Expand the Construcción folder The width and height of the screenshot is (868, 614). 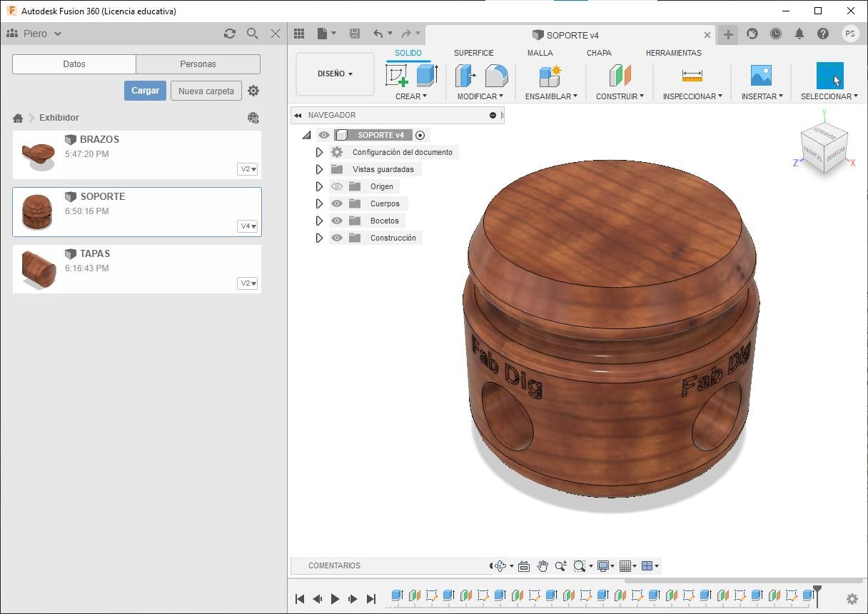[x=319, y=238]
